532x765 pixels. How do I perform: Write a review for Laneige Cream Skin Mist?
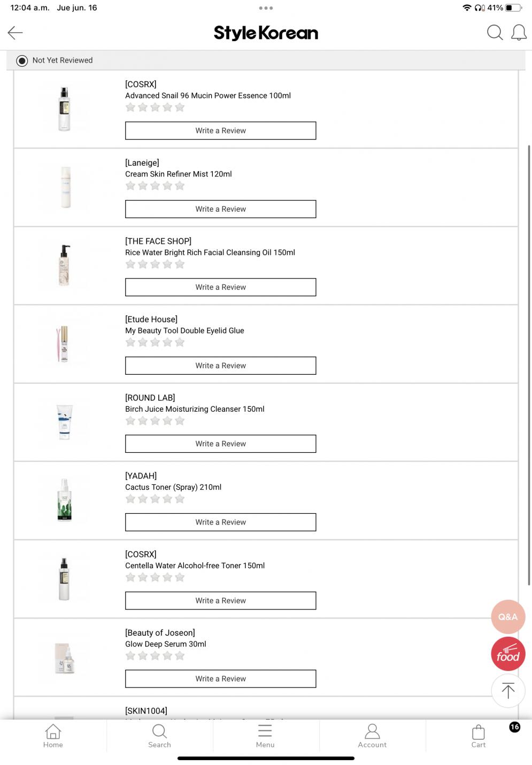pos(220,209)
